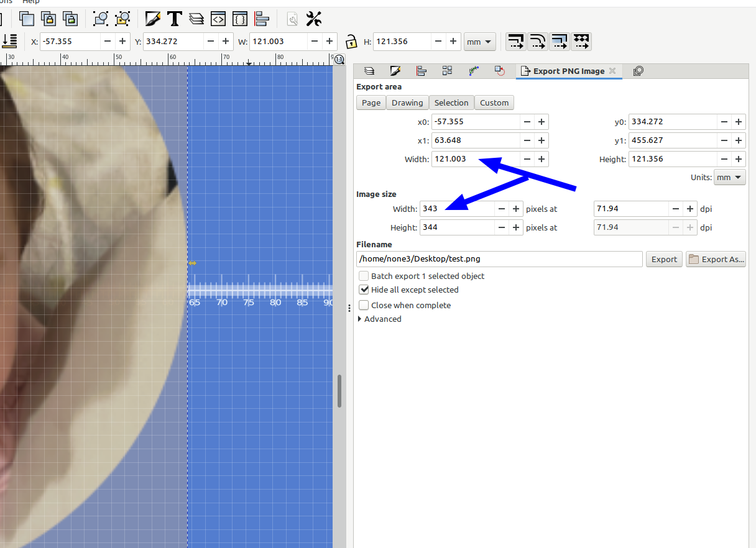Enable Close when complete checkbox
The width and height of the screenshot is (756, 548).
pyautogui.click(x=405, y=305)
